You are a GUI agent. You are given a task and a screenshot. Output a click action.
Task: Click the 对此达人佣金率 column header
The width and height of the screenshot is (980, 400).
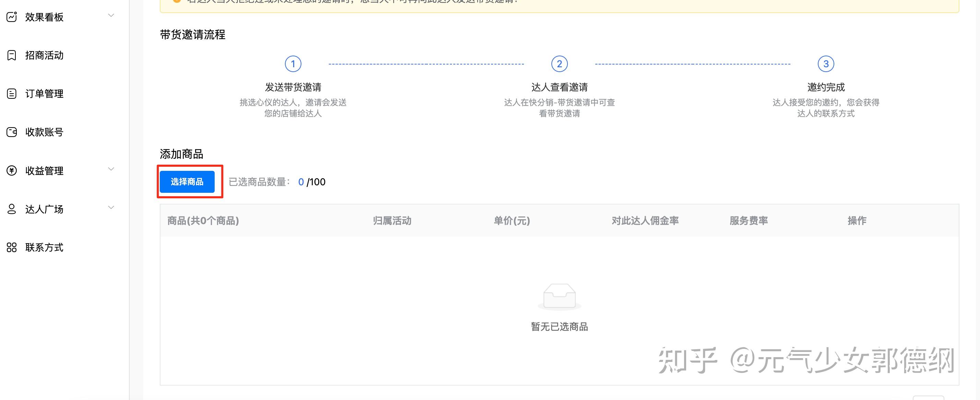[645, 221]
